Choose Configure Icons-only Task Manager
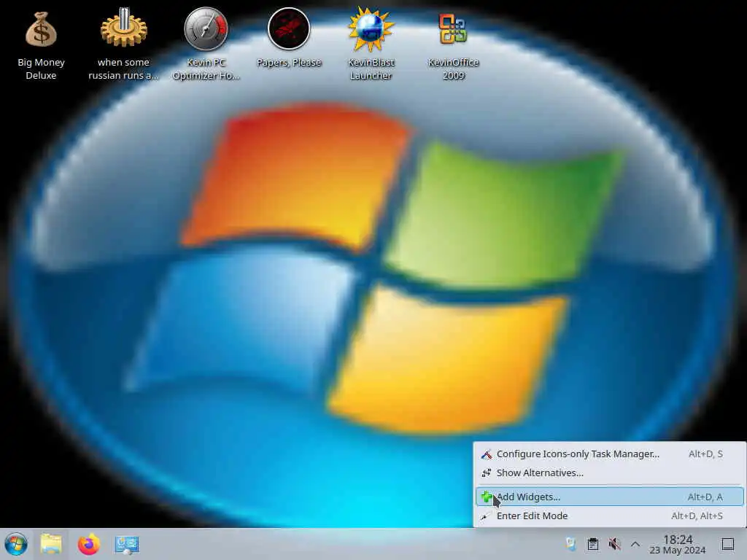Image resolution: width=747 pixels, height=560 pixels. click(x=609, y=454)
